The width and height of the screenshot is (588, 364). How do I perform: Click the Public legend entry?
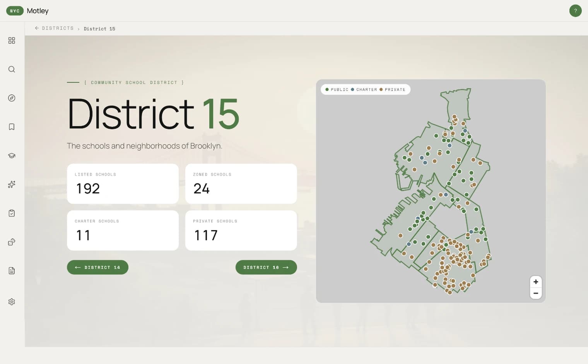337,89
